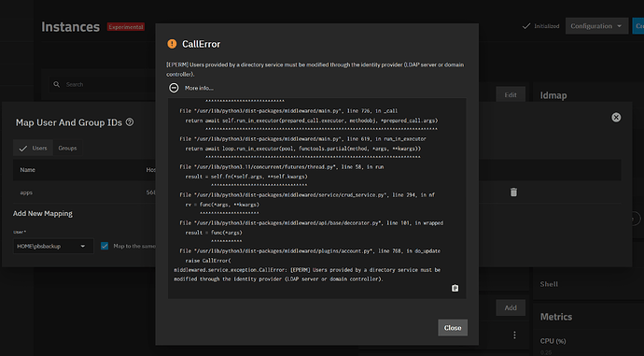This screenshot has height=356, width=644.
Task: Click the Experimental badge label
Action: click(x=126, y=27)
